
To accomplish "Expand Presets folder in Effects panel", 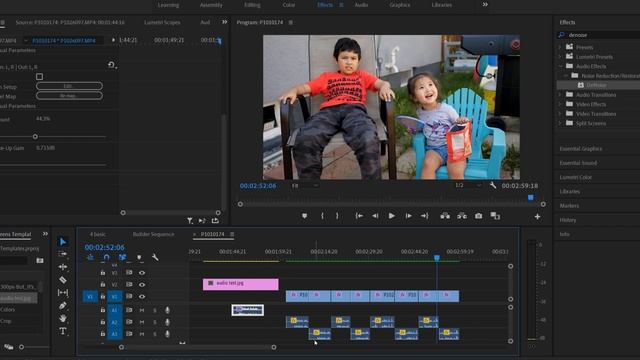I will (560, 47).
